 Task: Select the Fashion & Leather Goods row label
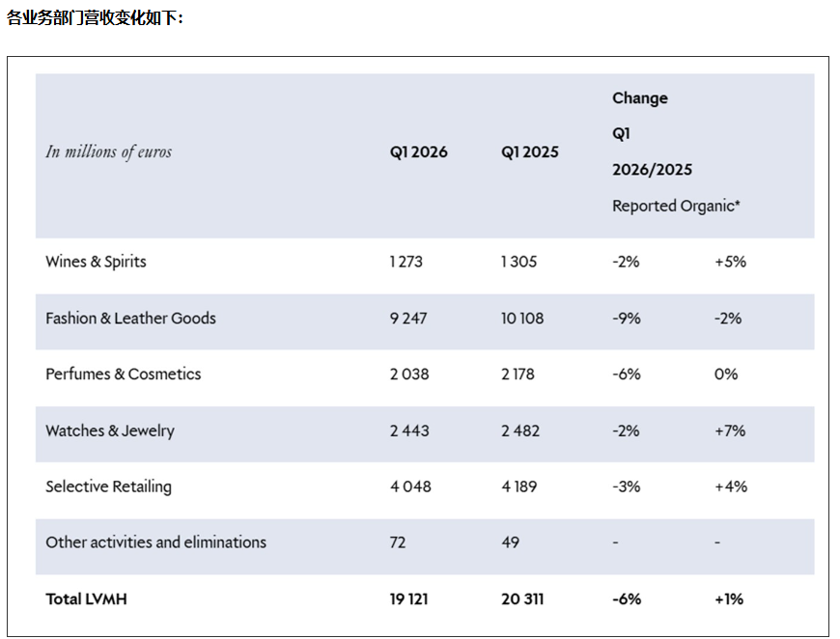(130, 319)
